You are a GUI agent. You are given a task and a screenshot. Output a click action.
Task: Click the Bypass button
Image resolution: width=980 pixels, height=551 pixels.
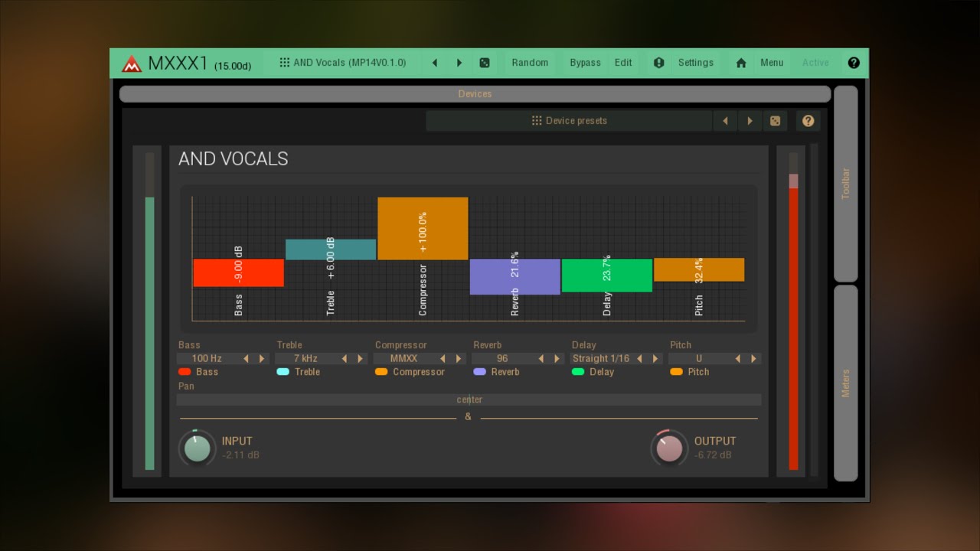coord(585,63)
